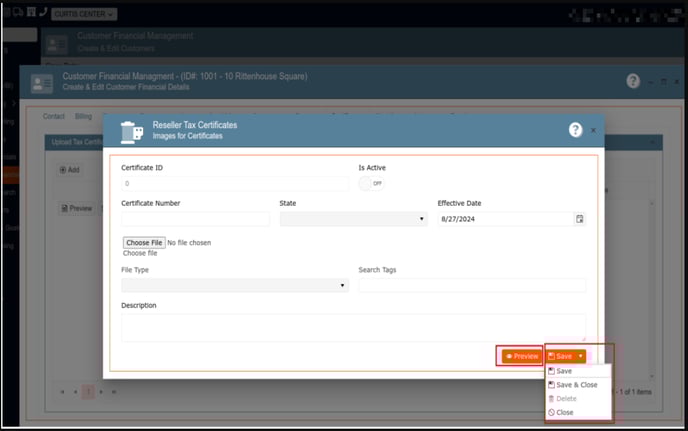This screenshot has width=688, height=431.
Task: Click the help question mark in Reseller Tax Certificates header
Action: tap(575, 130)
